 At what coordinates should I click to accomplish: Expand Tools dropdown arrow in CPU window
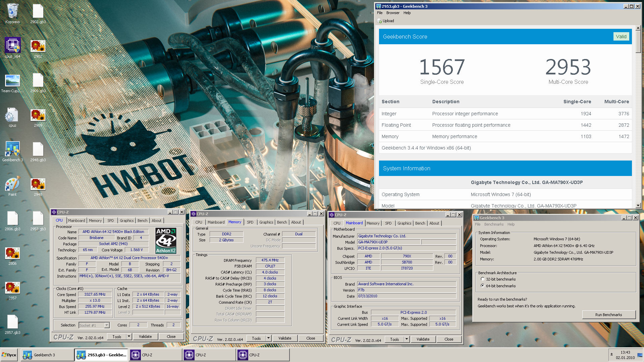tap(129, 337)
